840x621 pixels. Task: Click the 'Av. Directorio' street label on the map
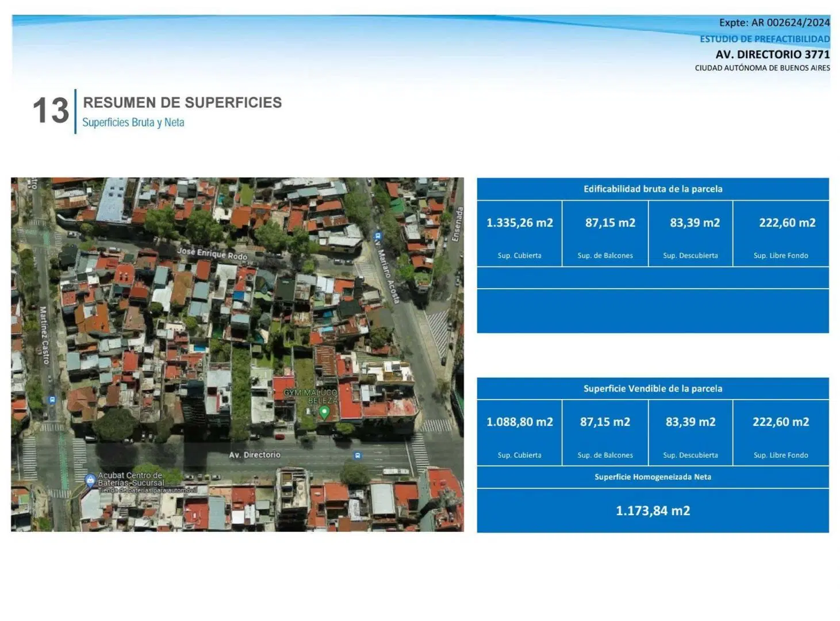pos(255,455)
